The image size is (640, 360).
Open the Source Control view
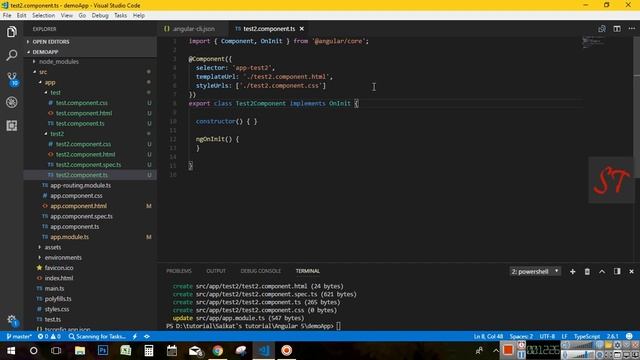12,78
